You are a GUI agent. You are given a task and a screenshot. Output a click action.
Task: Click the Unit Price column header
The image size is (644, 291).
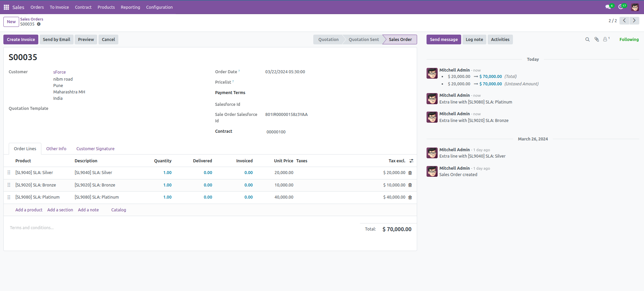[283, 161]
